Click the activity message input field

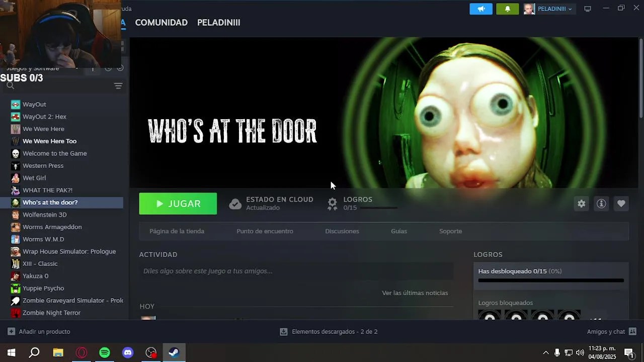pyautogui.click(x=296, y=271)
